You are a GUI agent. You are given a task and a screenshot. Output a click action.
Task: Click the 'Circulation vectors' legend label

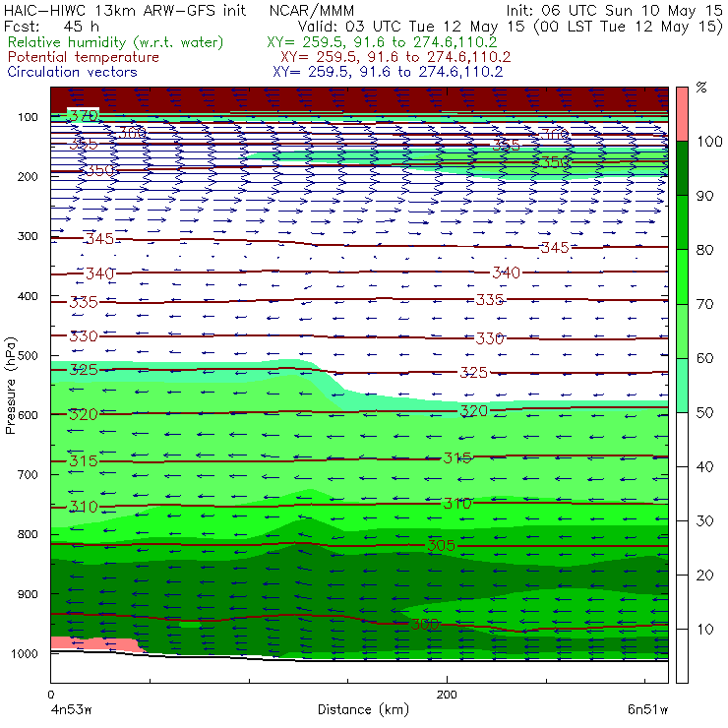point(72,72)
